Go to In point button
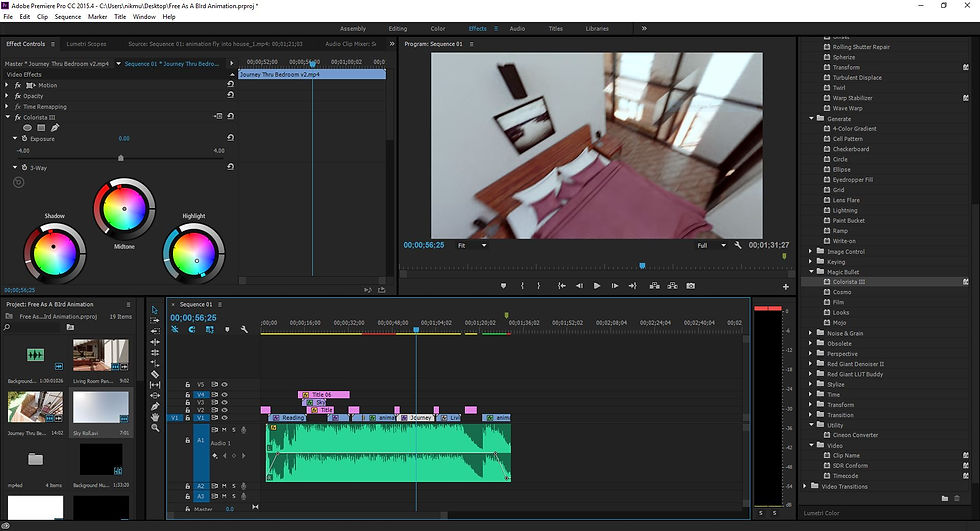The image size is (980, 531). (x=562, y=285)
